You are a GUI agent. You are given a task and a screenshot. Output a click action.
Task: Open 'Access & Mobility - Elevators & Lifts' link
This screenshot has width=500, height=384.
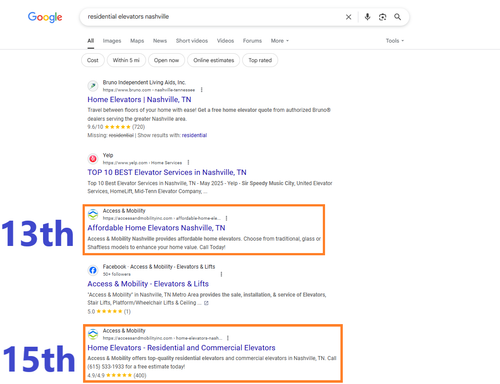click(x=148, y=284)
